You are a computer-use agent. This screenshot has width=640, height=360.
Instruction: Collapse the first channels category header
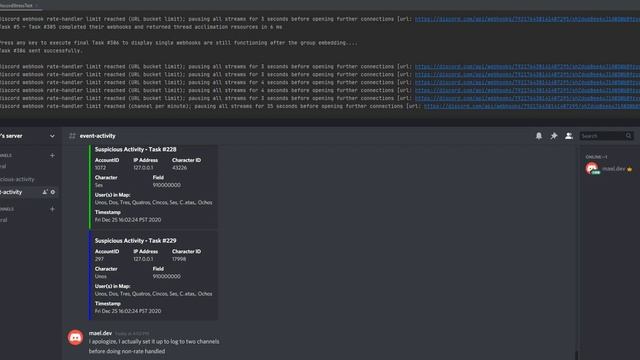tap(6, 156)
